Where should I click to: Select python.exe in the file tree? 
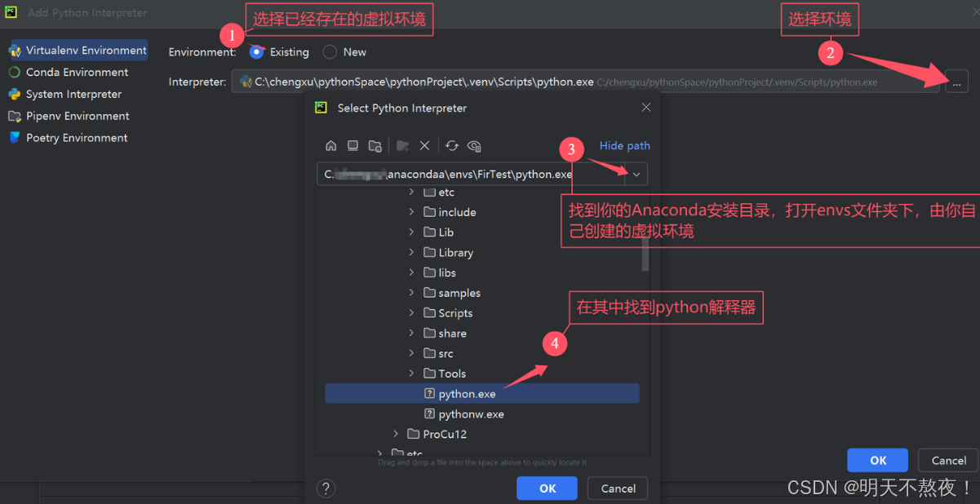coord(481,394)
